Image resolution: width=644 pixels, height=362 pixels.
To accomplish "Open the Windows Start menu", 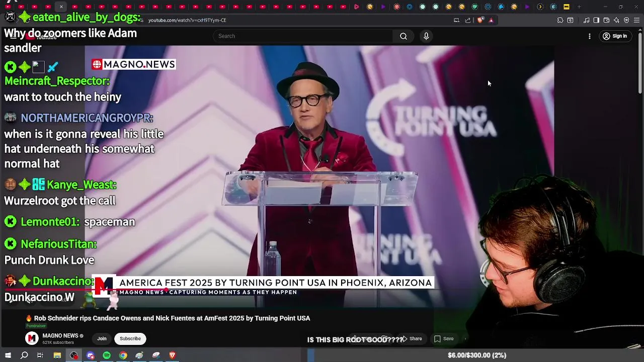I will (8, 355).
